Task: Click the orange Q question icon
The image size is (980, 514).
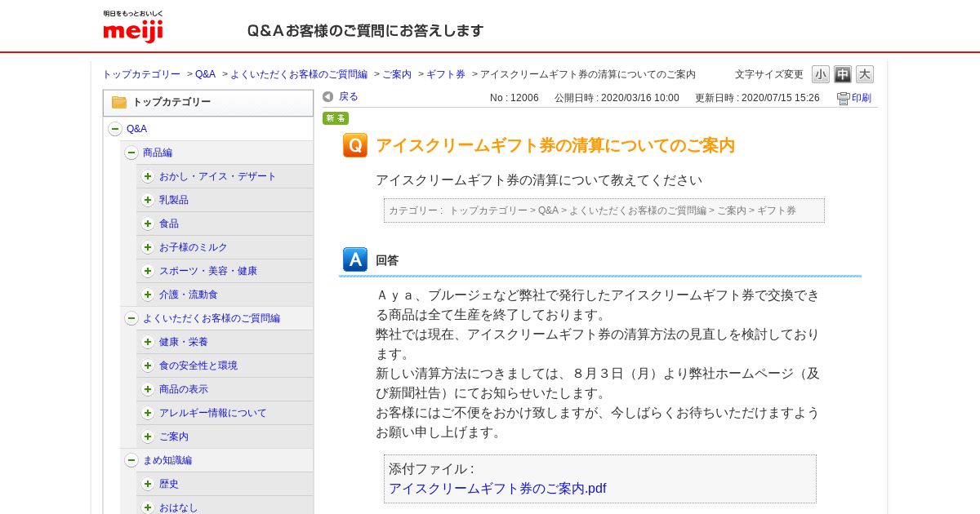Action: (x=355, y=145)
